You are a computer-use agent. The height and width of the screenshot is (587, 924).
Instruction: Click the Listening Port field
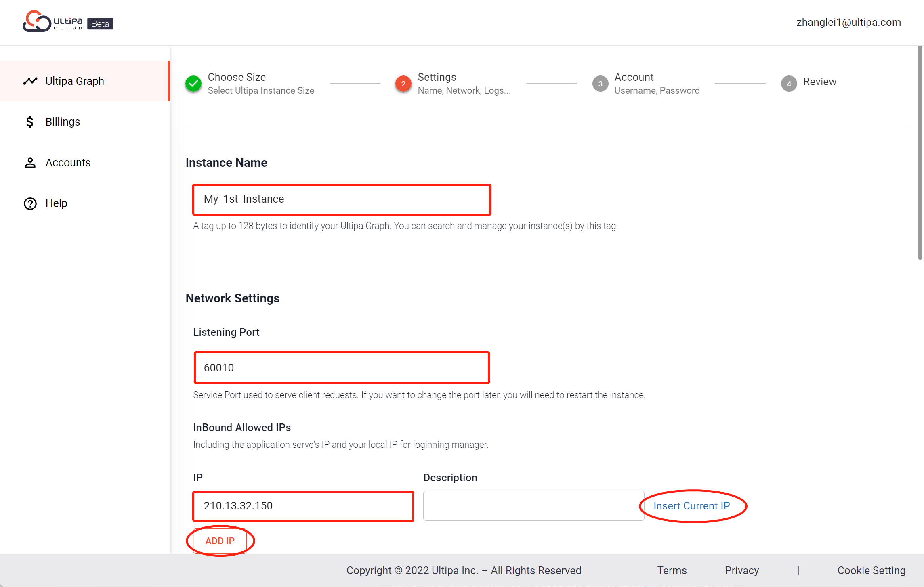[342, 368]
